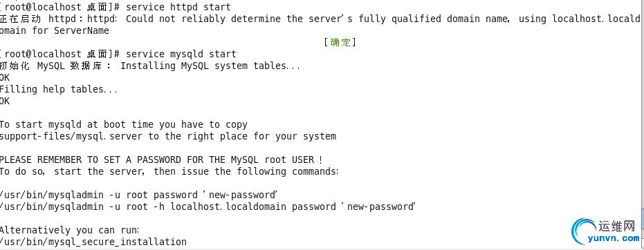Click the 运维网 watermark label
The image size is (644, 250).
tap(617, 226)
